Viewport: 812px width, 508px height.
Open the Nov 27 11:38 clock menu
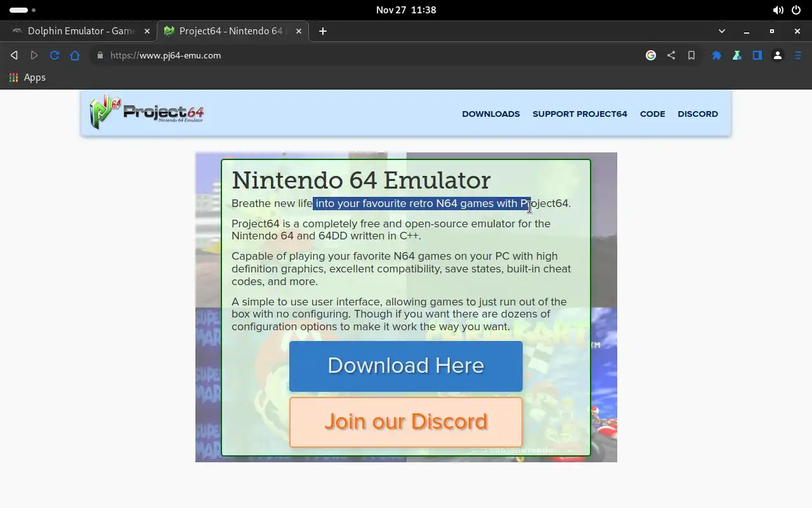pyautogui.click(x=406, y=10)
